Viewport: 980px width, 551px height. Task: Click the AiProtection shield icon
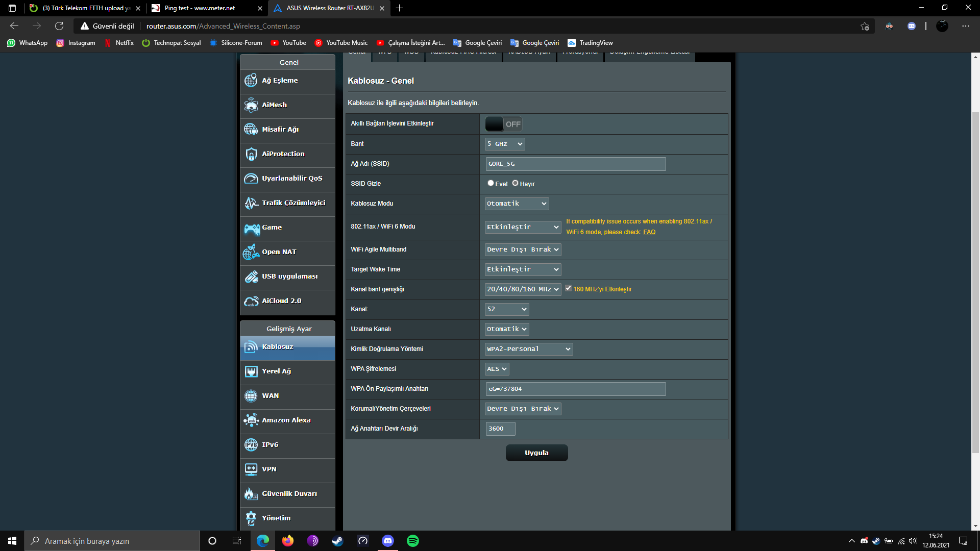point(251,154)
